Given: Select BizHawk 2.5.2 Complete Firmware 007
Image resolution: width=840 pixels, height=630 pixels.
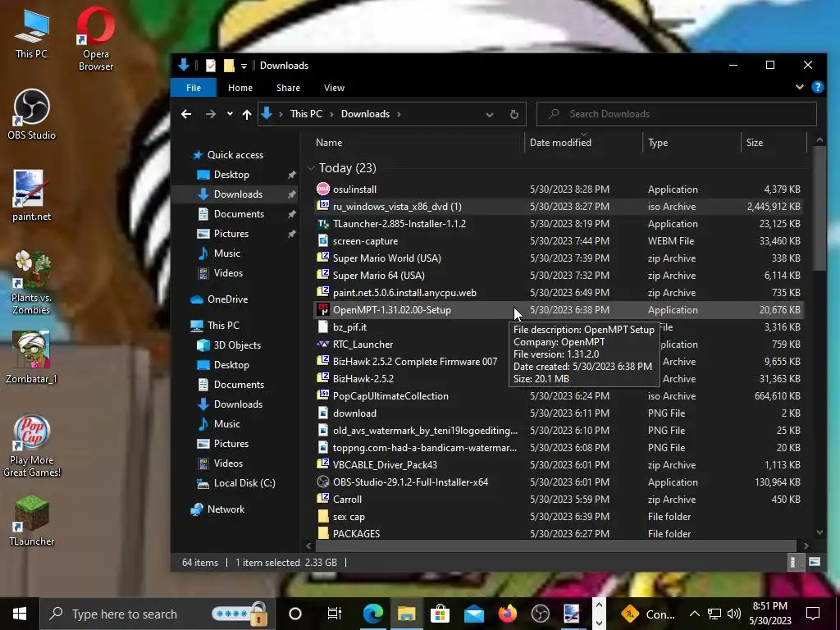Looking at the screenshot, I should click(414, 361).
